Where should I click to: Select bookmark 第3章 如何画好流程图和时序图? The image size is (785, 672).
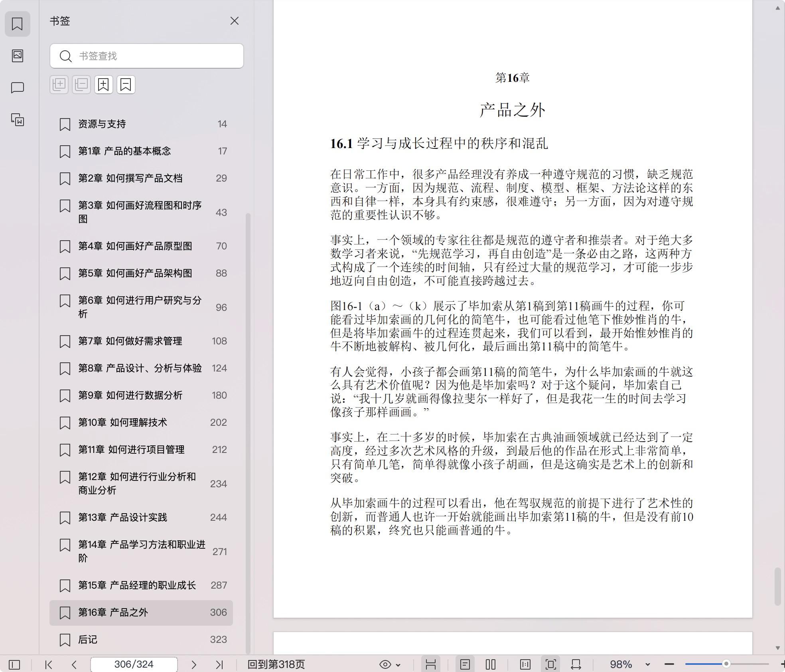pyautogui.click(x=141, y=212)
